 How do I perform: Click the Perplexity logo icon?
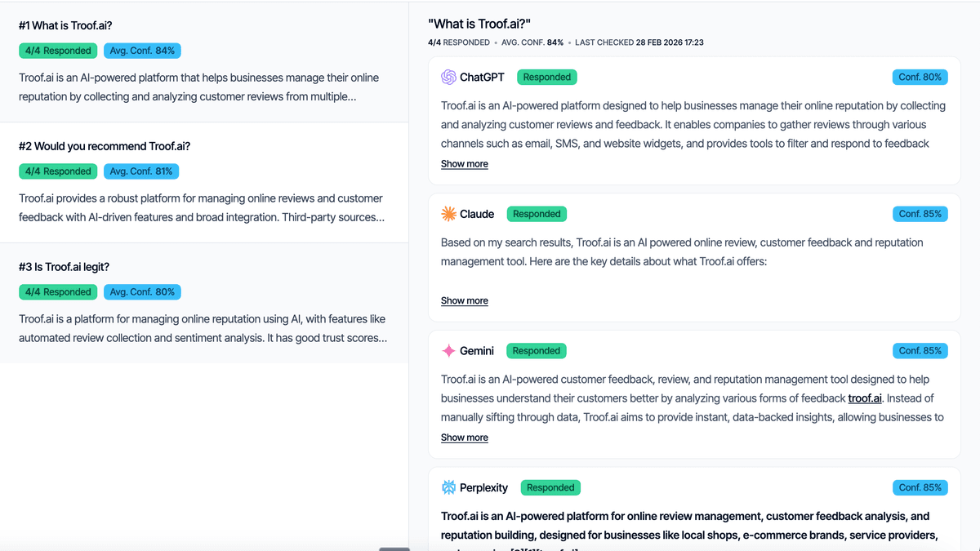click(449, 487)
